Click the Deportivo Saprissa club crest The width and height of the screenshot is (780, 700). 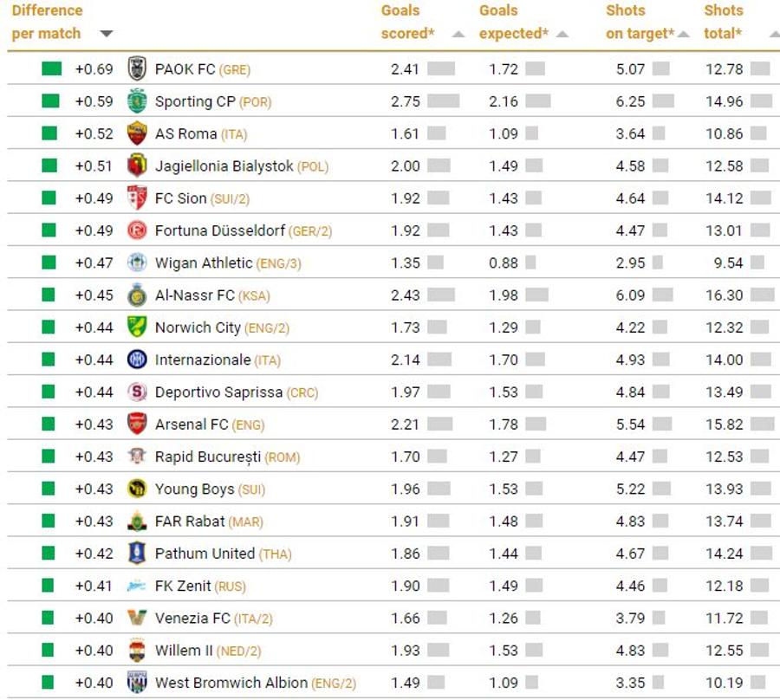pyautogui.click(x=137, y=392)
